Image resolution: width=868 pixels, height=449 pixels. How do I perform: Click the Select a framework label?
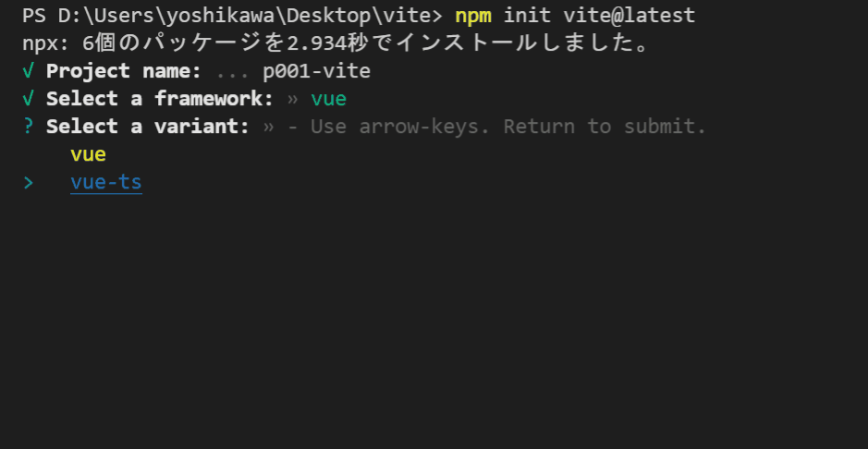pyautogui.click(x=160, y=99)
